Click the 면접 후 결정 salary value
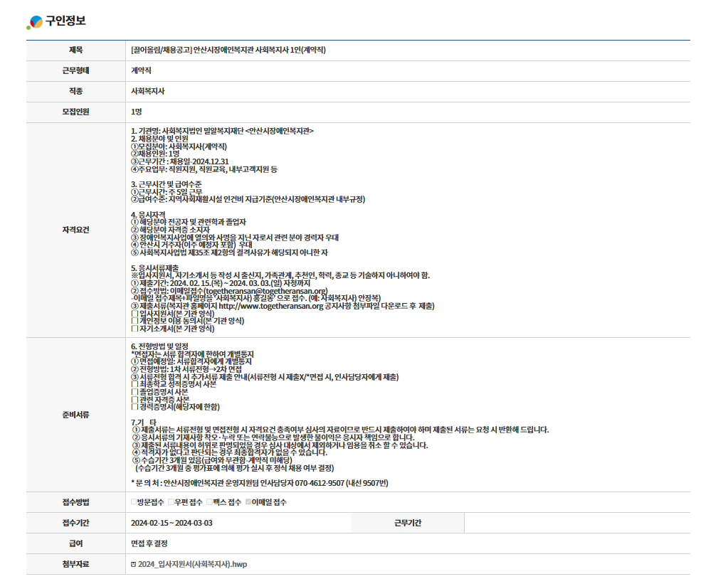The image size is (728, 579). pyautogui.click(x=149, y=543)
